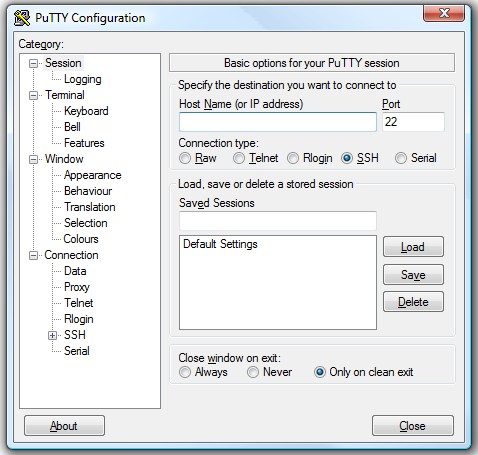Click the Load session button
478x455 pixels.
click(x=413, y=247)
